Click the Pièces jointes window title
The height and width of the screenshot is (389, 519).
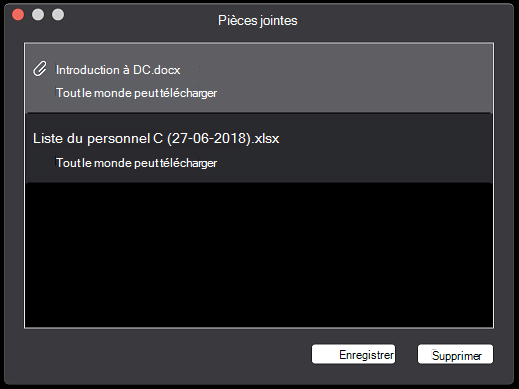(257, 21)
